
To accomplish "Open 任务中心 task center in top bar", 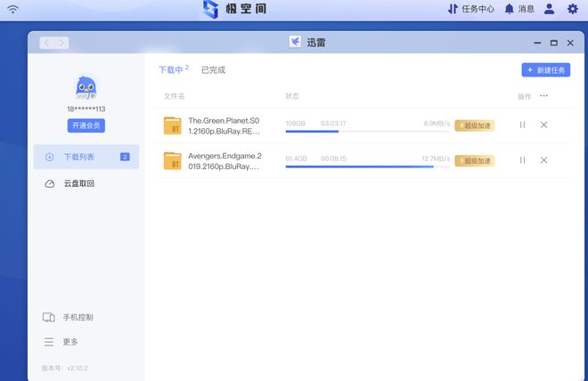I will (x=470, y=9).
